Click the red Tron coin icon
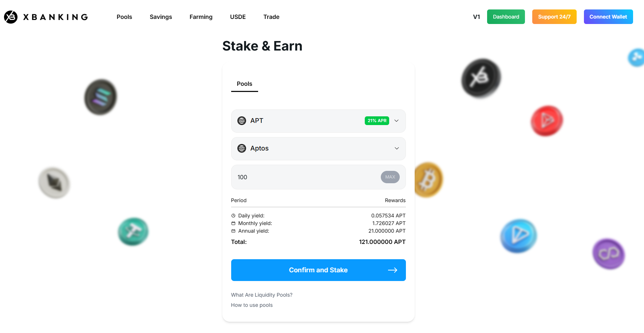 tap(546, 121)
